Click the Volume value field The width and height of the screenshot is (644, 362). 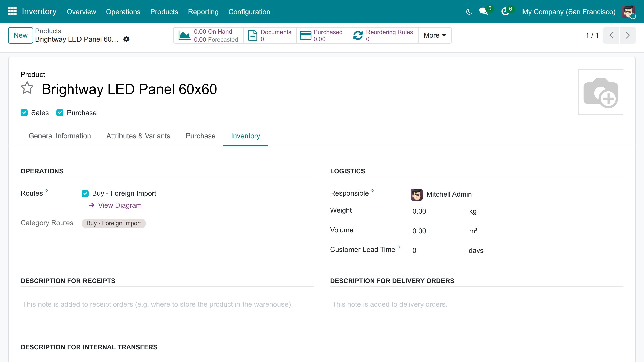tap(438, 231)
